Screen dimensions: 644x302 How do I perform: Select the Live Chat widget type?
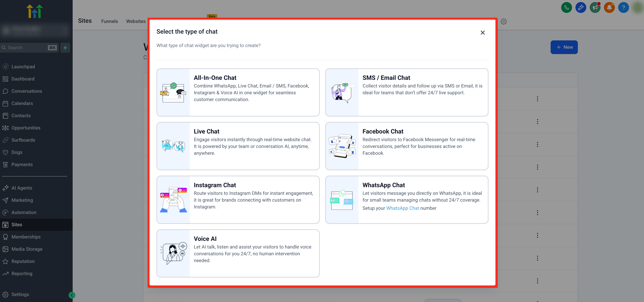point(238,146)
